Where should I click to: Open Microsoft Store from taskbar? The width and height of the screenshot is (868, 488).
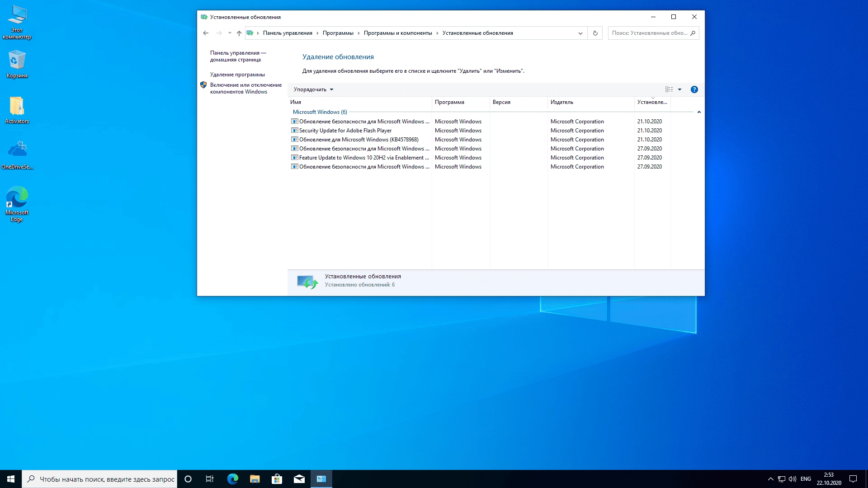277,479
